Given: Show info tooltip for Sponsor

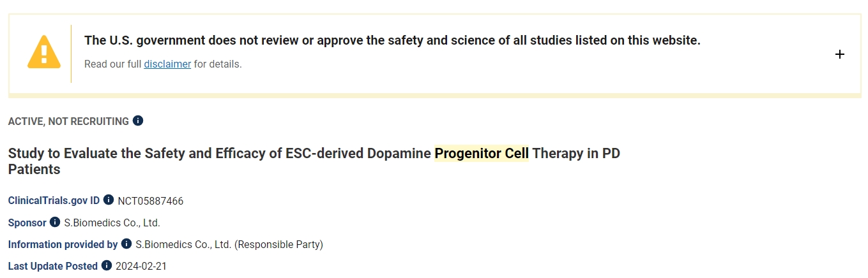Looking at the screenshot, I should (55, 222).
